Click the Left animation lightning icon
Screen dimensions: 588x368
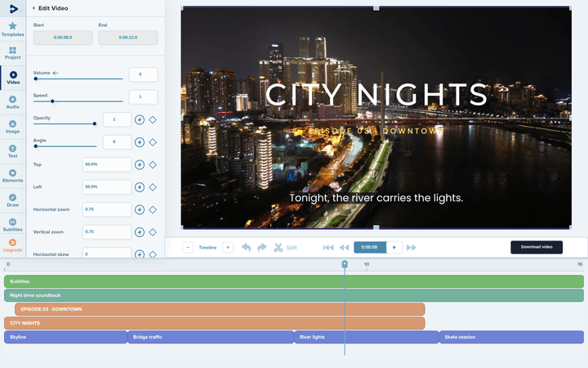[x=140, y=187]
